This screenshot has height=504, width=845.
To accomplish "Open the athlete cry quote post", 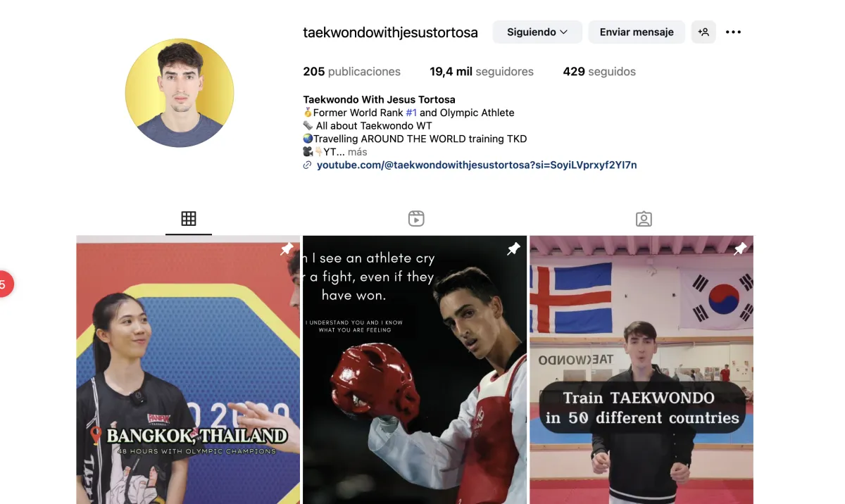I will (415, 370).
